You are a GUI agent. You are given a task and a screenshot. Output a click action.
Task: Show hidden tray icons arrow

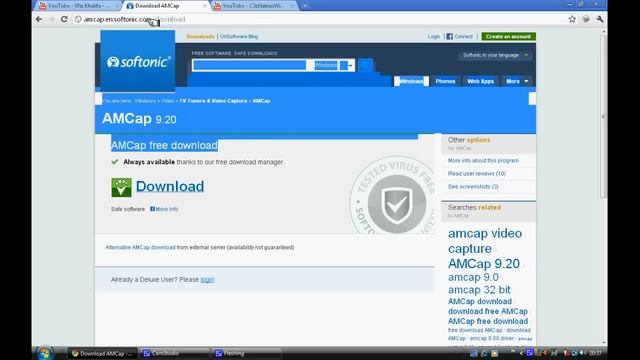pos(521,353)
